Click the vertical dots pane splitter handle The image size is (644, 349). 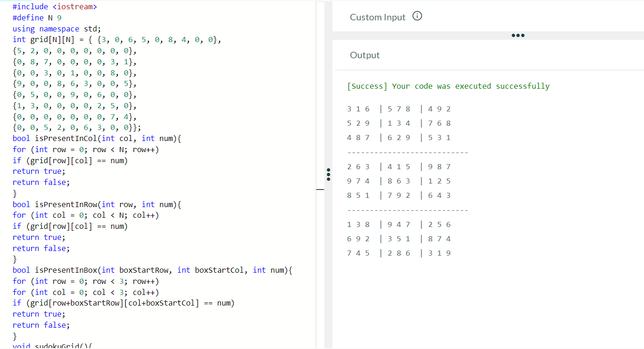click(328, 174)
